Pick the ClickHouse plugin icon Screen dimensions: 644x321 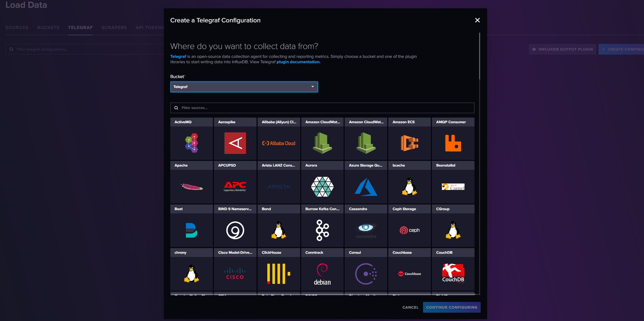click(x=279, y=274)
